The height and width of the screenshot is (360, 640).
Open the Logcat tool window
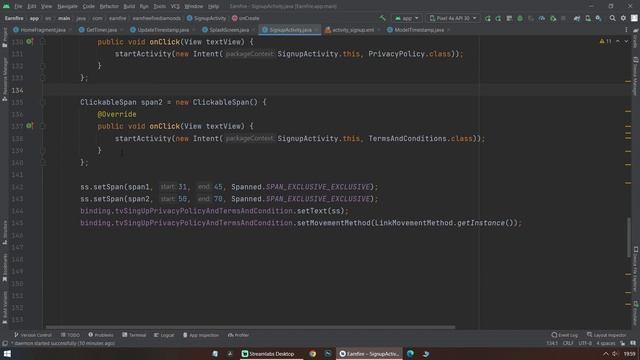point(164,335)
